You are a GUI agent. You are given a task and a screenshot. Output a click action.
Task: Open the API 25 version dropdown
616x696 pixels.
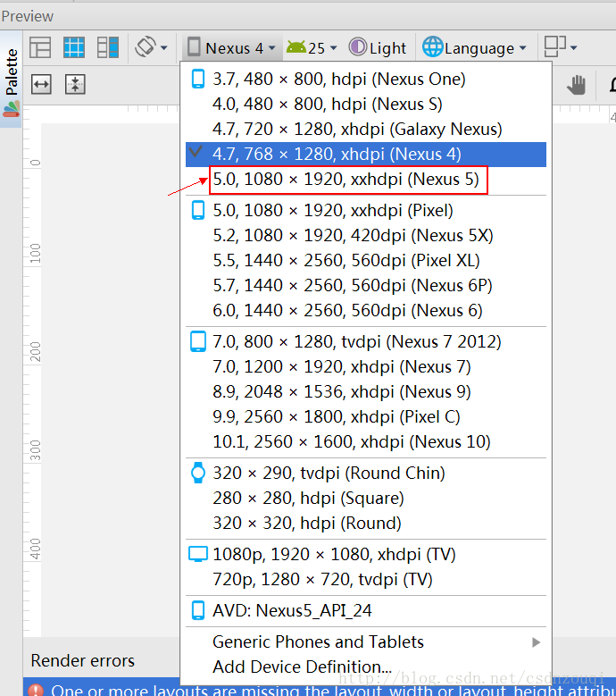pyautogui.click(x=312, y=47)
